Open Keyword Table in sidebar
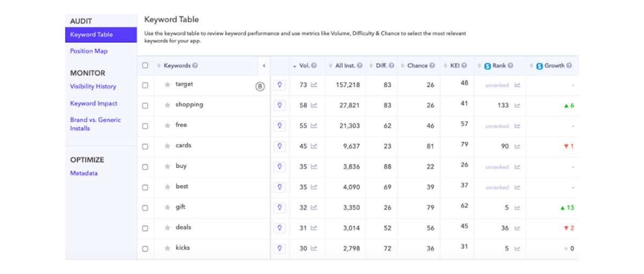Screen dimensions: 644x274 click(92, 35)
